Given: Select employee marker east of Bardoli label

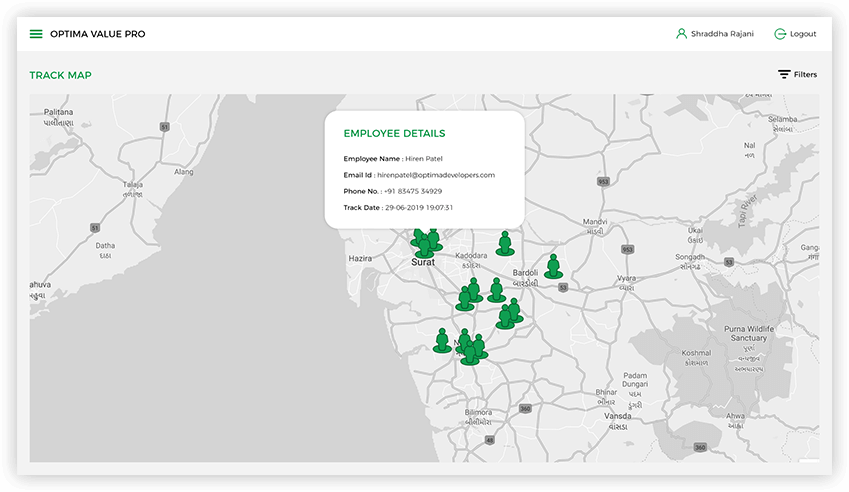Looking at the screenshot, I should coord(553,267).
